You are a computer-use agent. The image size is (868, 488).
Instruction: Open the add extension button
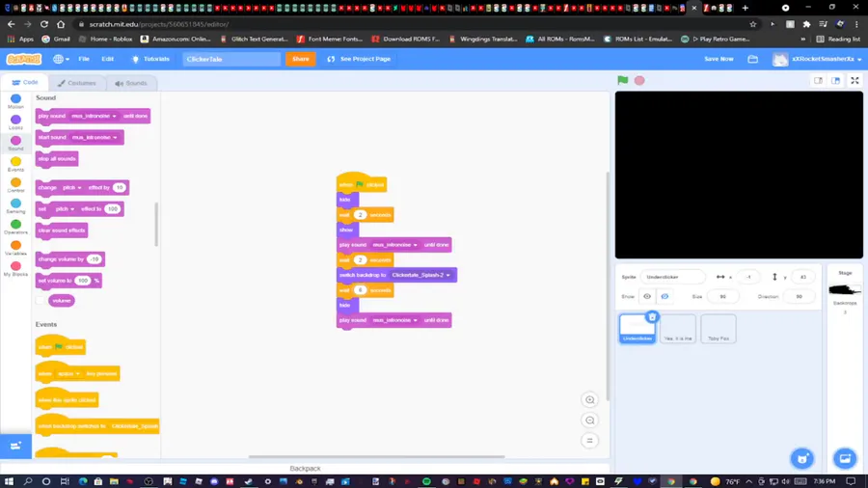(x=15, y=446)
